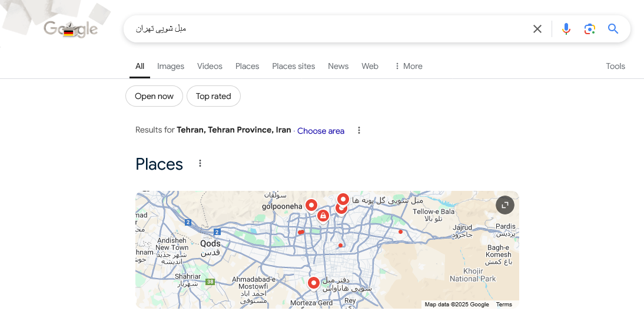The width and height of the screenshot is (644, 314).
Task: Open the Places tab
Action: click(x=247, y=66)
